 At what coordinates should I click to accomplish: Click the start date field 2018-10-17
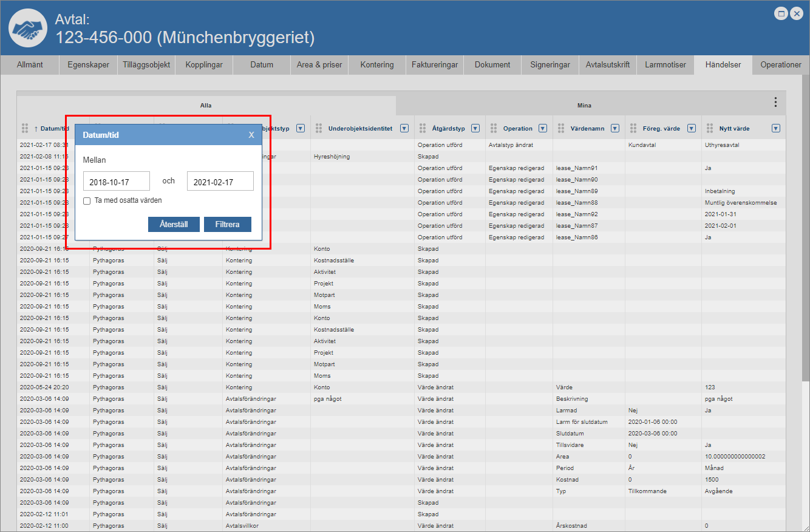tap(117, 181)
